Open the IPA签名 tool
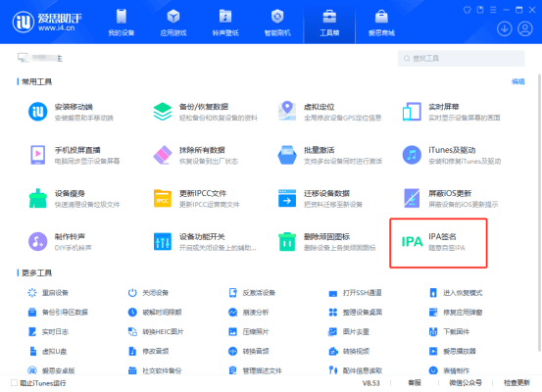The image size is (542, 392). (x=438, y=242)
